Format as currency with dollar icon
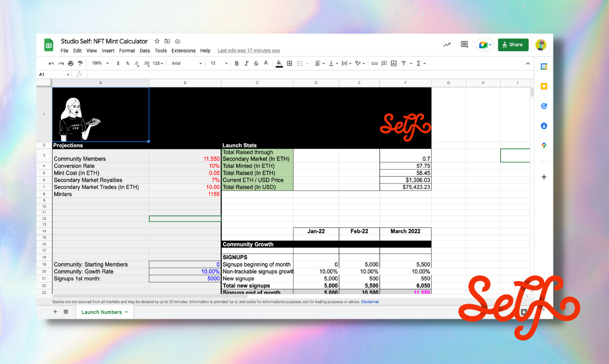This screenshot has height=364, width=609. tap(118, 63)
